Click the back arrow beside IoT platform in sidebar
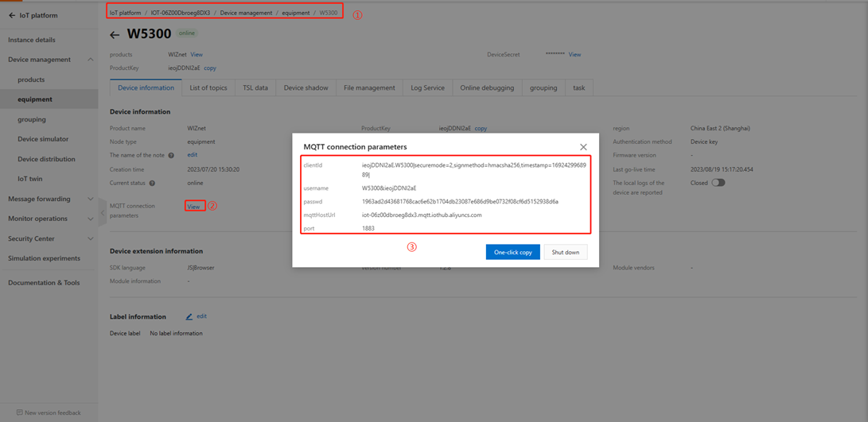The width and height of the screenshot is (868, 422). [12, 15]
